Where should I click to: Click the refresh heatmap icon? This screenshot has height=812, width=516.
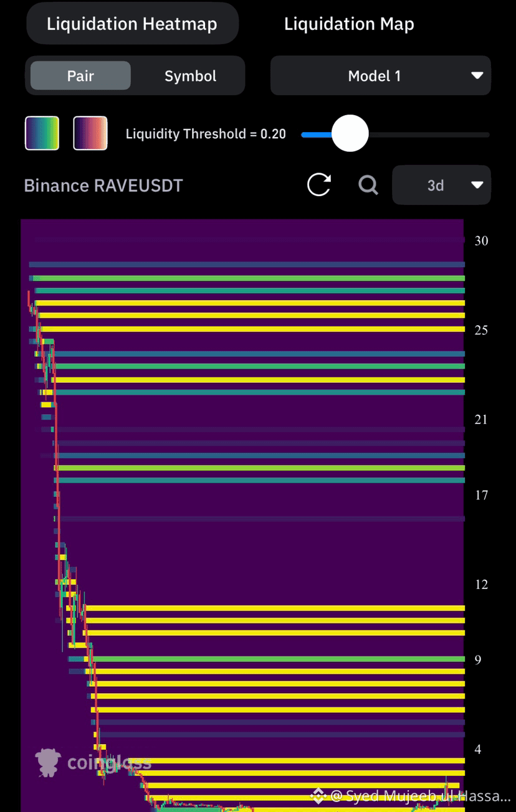[319, 185]
